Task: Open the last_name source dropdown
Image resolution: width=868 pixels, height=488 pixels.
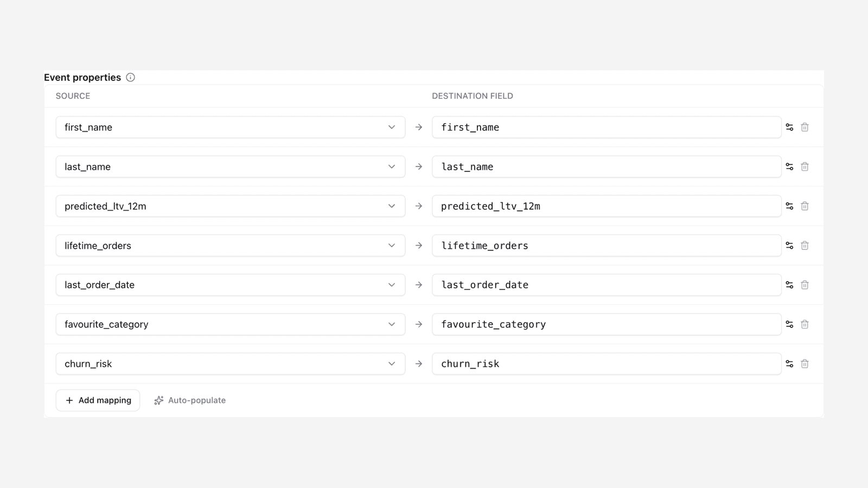Action: (231, 167)
